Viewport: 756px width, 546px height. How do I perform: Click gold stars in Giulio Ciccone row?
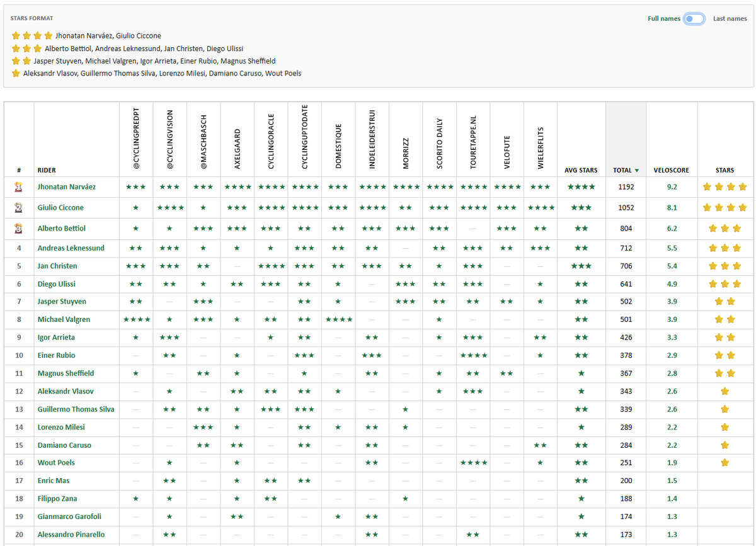pos(725,207)
